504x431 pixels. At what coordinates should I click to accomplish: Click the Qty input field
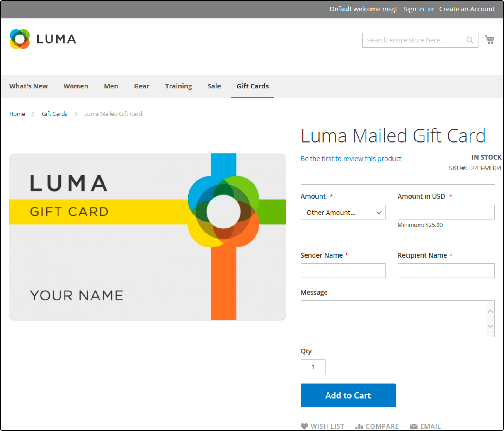pyautogui.click(x=313, y=367)
